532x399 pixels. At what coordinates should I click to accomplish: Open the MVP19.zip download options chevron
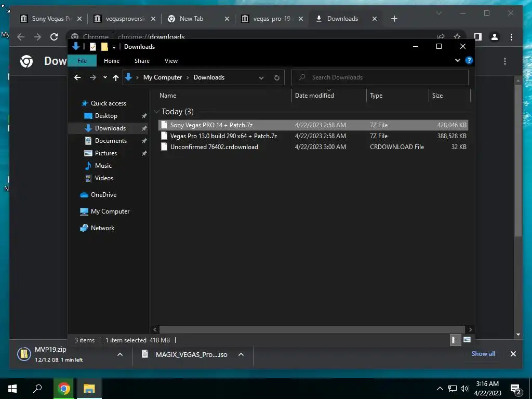(120, 354)
